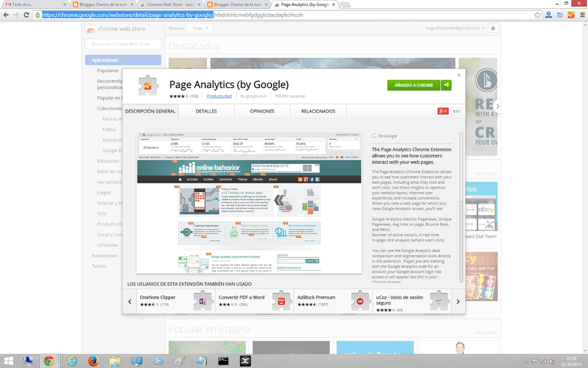Image resolution: width=588 pixels, height=368 pixels.
Task: Go to the Relacionados tab
Action: coord(318,111)
